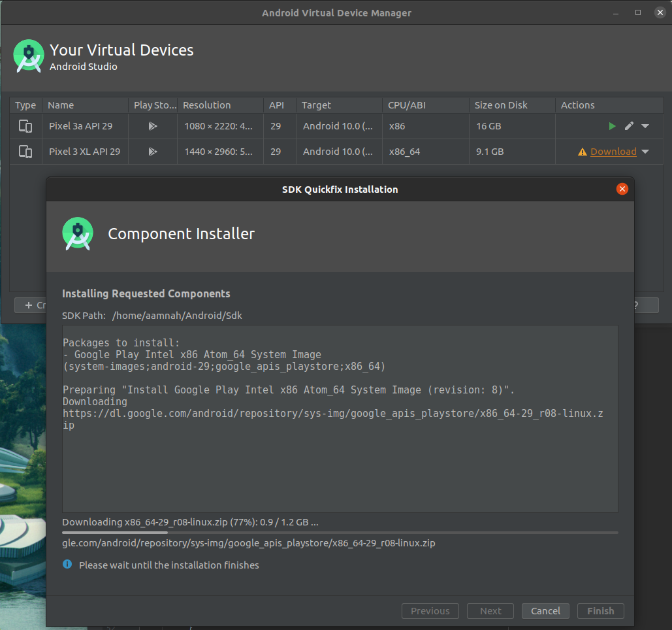This screenshot has width=672, height=630.
Task: Click the 1080 × 2220 resolution cell
Action: point(220,126)
